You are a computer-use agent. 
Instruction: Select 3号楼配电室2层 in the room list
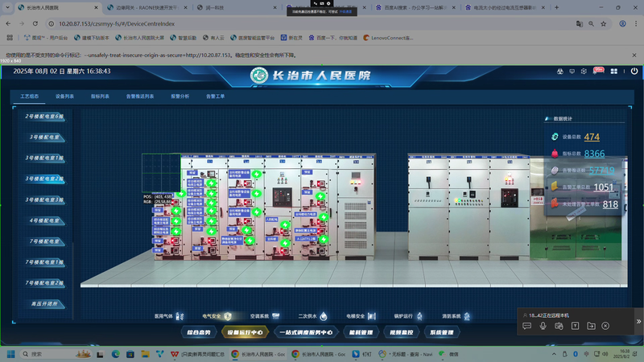pyautogui.click(x=44, y=179)
